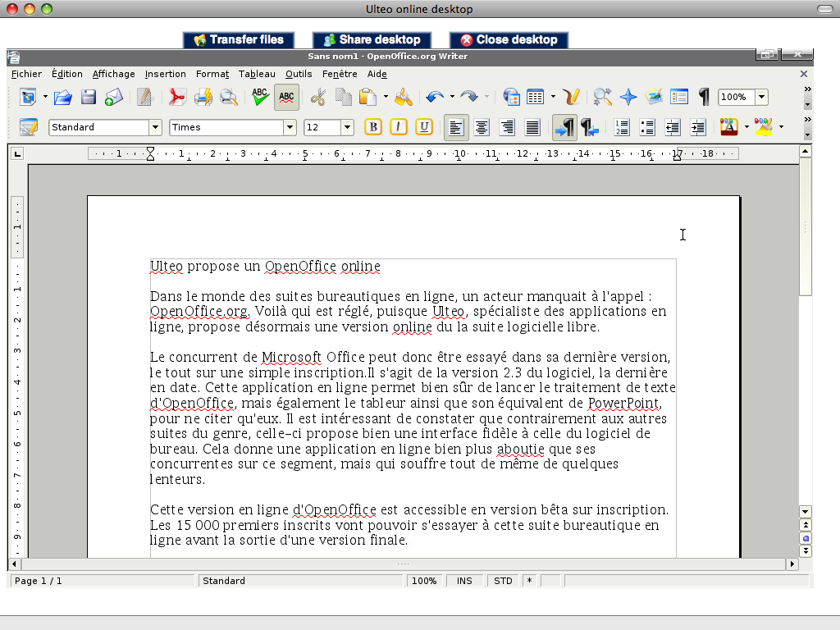Open the Affichage menu
Image resolution: width=840 pixels, height=630 pixels.
113,74
